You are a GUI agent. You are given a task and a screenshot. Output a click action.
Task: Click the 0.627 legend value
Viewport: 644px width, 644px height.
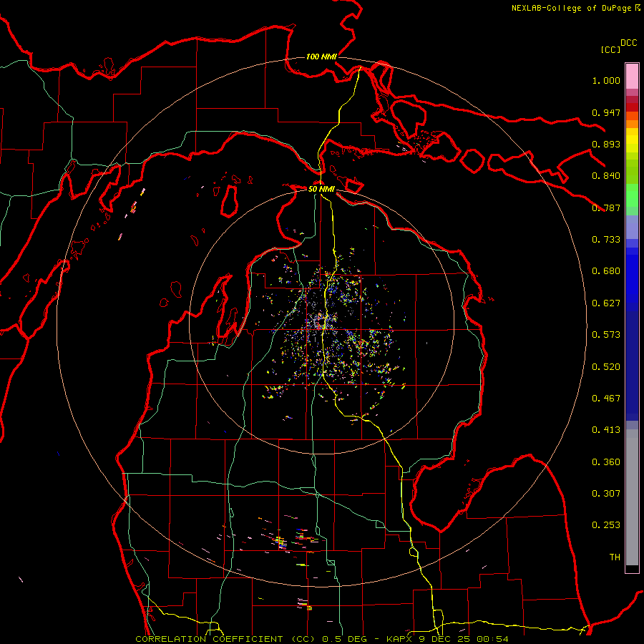pyautogui.click(x=606, y=303)
